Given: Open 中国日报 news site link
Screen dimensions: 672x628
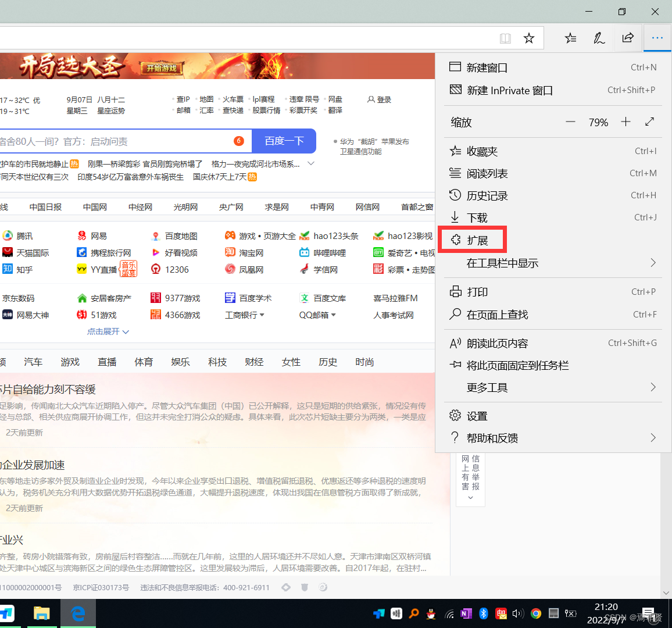Looking at the screenshot, I should coord(45,207).
